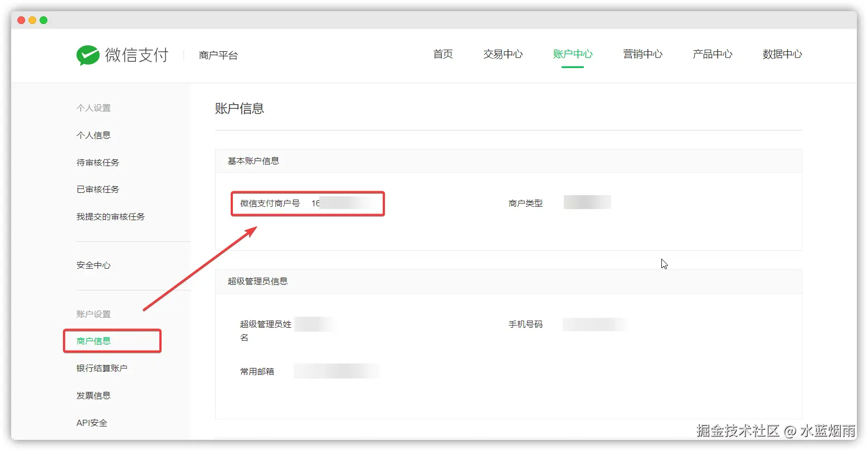
Task: Go to 营销中心 tab
Action: [x=643, y=54]
